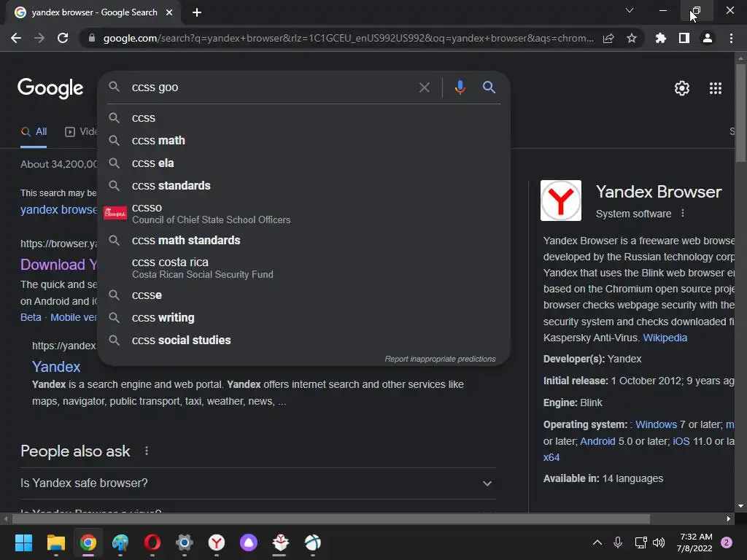Open Google quick settings gear
This screenshot has height=560, width=747.
click(x=682, y=88)
